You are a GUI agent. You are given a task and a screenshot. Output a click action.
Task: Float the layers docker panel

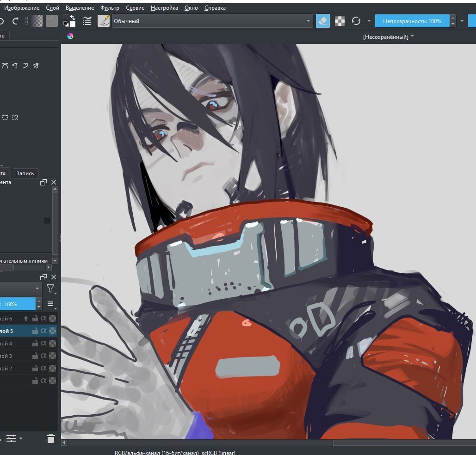pyautogui.click(x=43, y=277)
